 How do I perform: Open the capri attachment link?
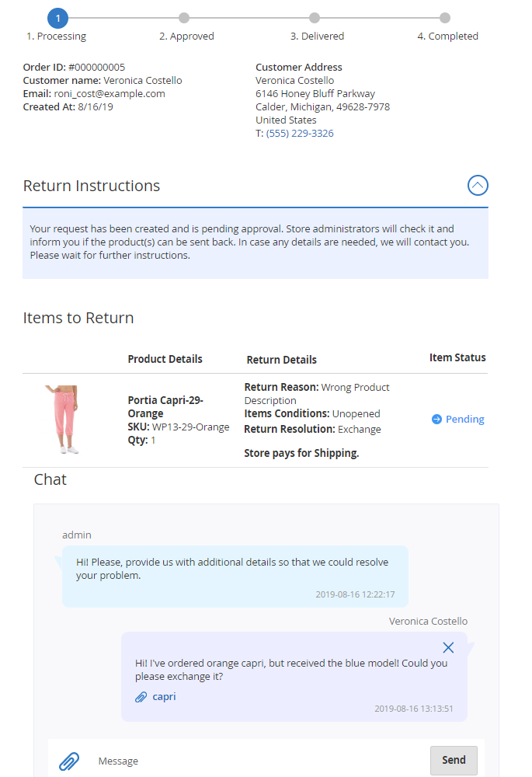pos(164,697)
